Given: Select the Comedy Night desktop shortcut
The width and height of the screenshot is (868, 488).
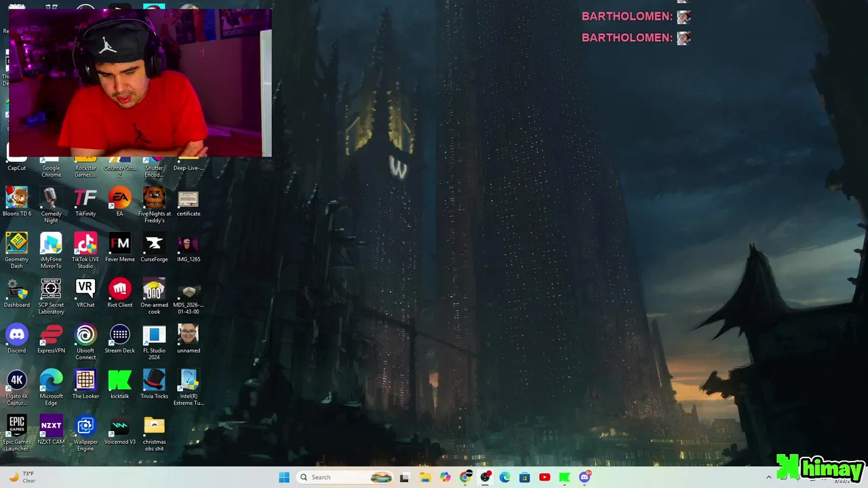Looking at the screenshot, I should 51,206.
